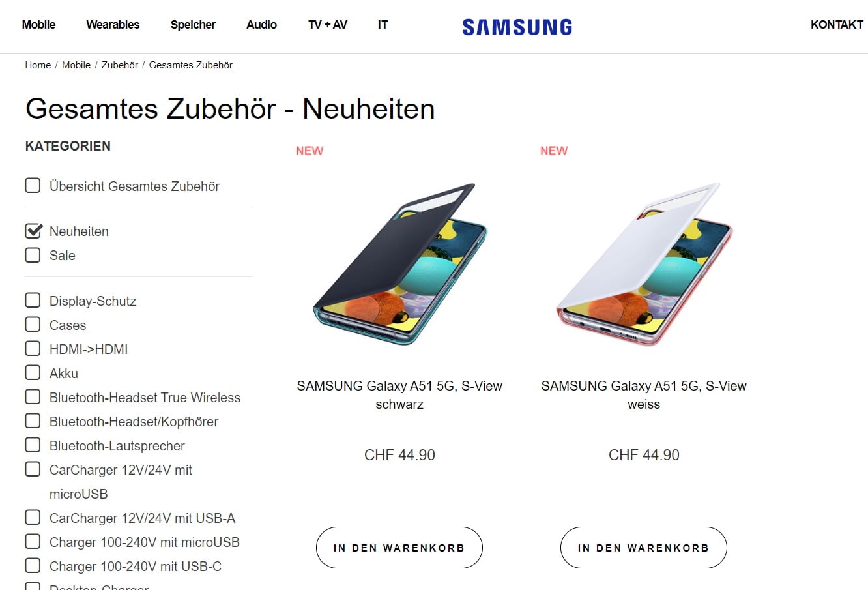Viewport: 868px width, 590px height.
Task: Tick the Cases checkbox
Action: coord(33,325)
